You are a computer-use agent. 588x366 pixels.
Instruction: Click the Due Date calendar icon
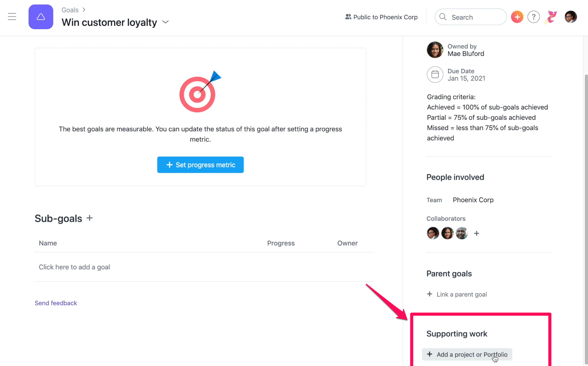click(x=435, y=75)
